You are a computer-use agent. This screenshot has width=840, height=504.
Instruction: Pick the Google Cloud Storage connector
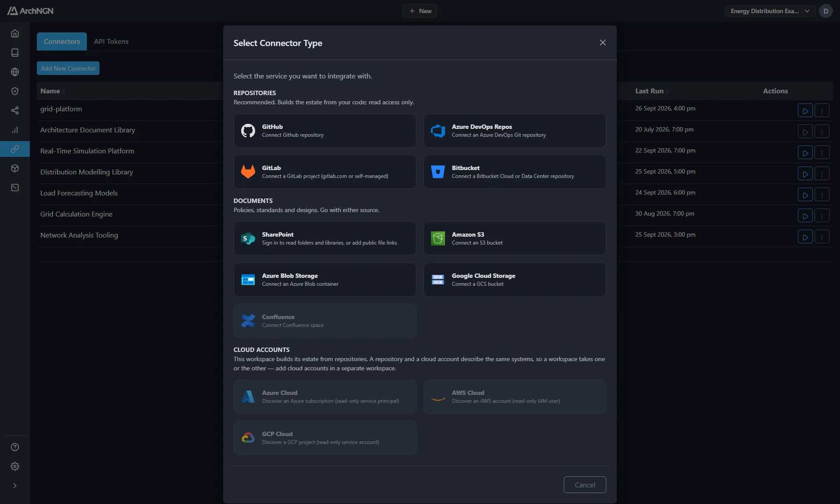tap(515, 280)
